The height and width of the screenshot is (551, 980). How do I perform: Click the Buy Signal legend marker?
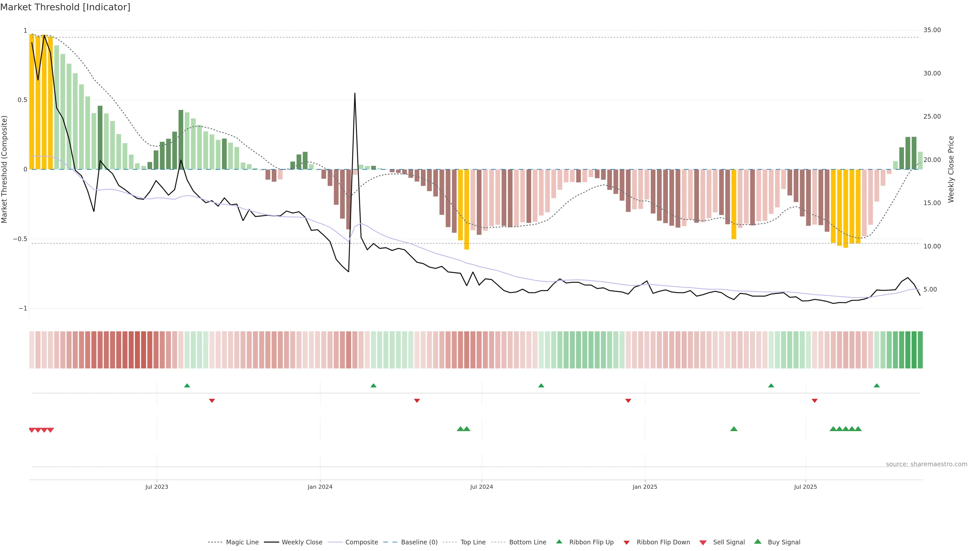(x=758, y=542)
